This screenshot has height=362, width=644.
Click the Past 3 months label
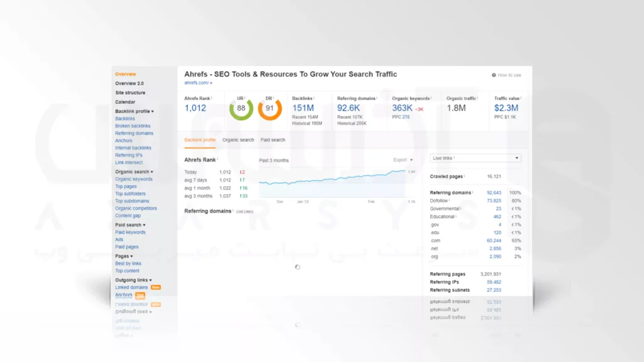(x=274, y=160)
